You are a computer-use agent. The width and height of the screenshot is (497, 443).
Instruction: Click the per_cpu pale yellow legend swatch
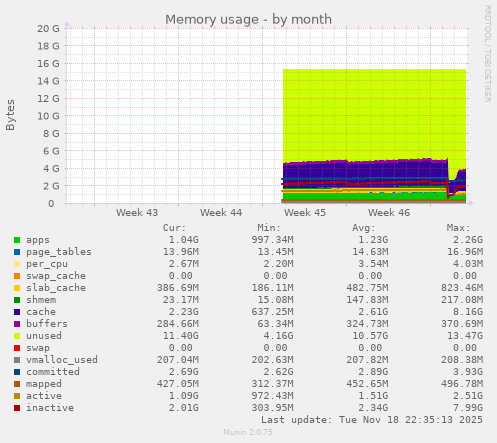pos(17,264)
